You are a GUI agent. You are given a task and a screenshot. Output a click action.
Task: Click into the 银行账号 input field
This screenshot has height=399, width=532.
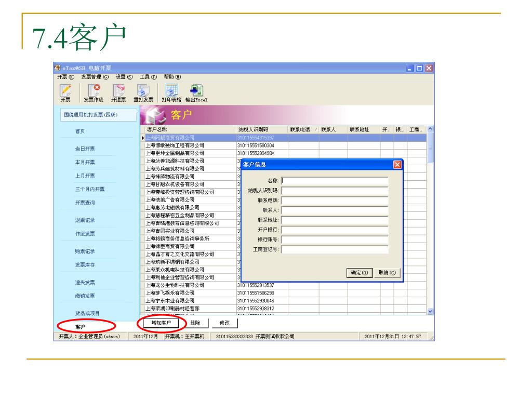pos(335,240)
